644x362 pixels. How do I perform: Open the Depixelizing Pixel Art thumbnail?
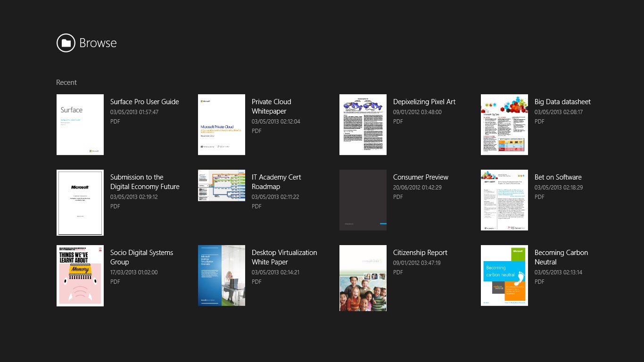363,124
